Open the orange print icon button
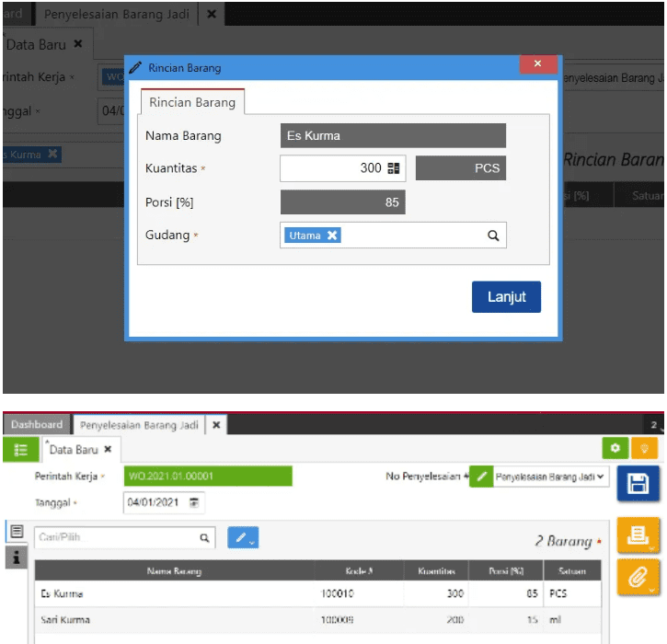Image resolution: width=667 pixels, height=644 pixels. click(638, 535)
